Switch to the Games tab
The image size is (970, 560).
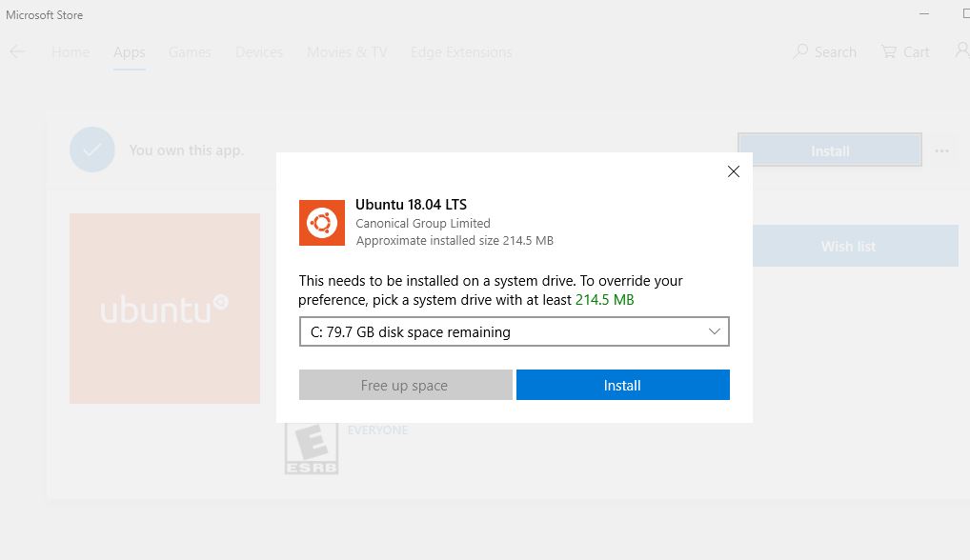[190, 52]
